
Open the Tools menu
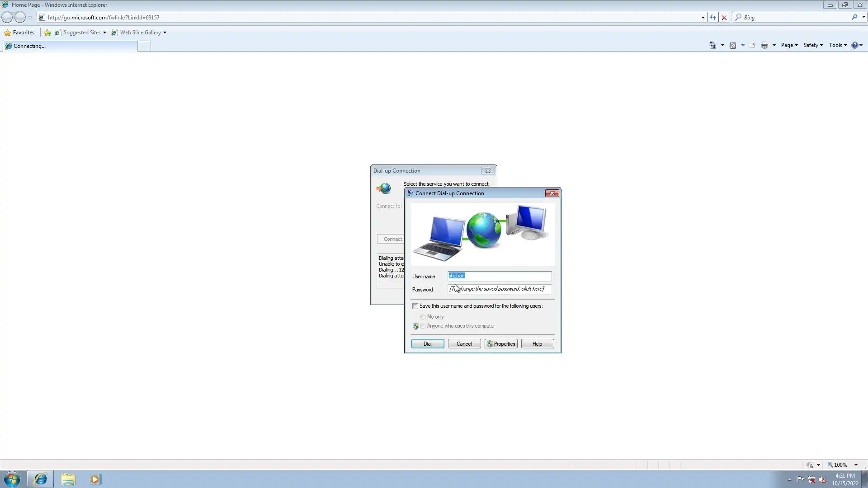[x=838, y=45]
